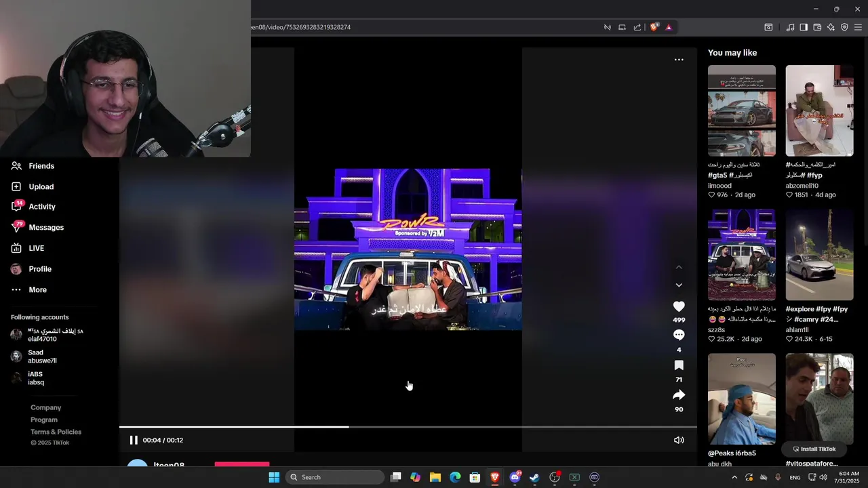Show hidden system tray icons
868x488 pixels.
coord(734,477)
